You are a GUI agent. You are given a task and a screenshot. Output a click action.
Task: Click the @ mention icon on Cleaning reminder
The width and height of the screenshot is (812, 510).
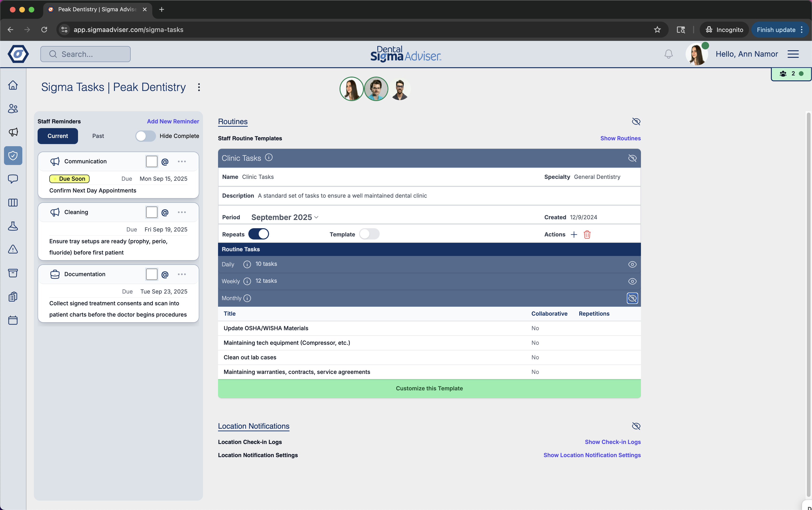pyautogui.click(x=165, y=212)
